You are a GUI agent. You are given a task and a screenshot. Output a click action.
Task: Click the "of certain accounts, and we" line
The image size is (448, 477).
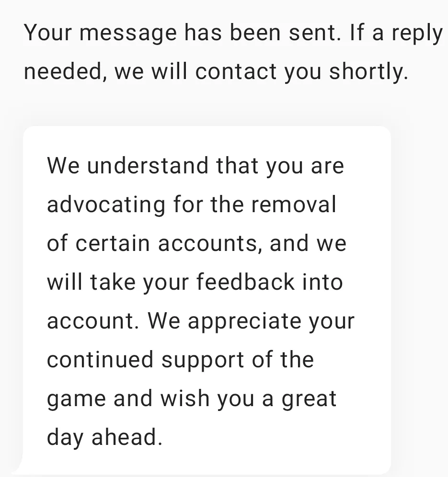point(196,243)
